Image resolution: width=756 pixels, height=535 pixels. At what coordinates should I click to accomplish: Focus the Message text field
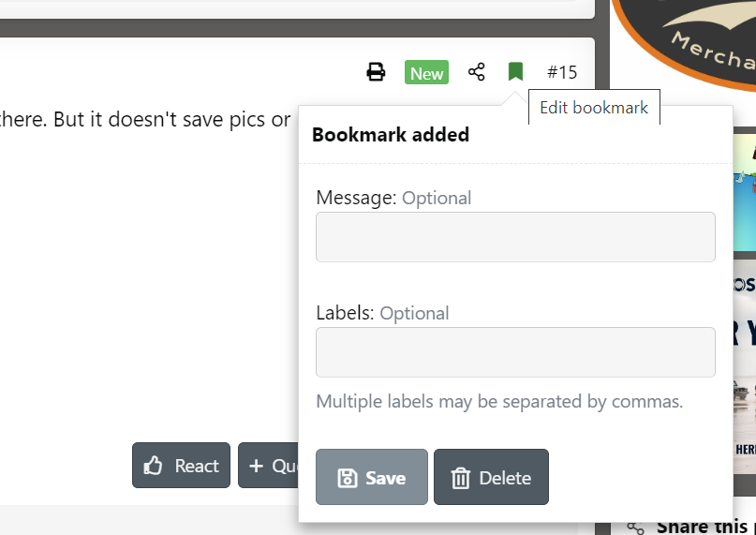(x=515, y=237)
